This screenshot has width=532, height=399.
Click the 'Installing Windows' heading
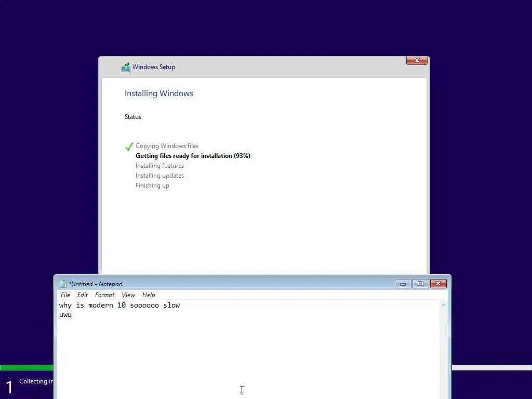159,94
